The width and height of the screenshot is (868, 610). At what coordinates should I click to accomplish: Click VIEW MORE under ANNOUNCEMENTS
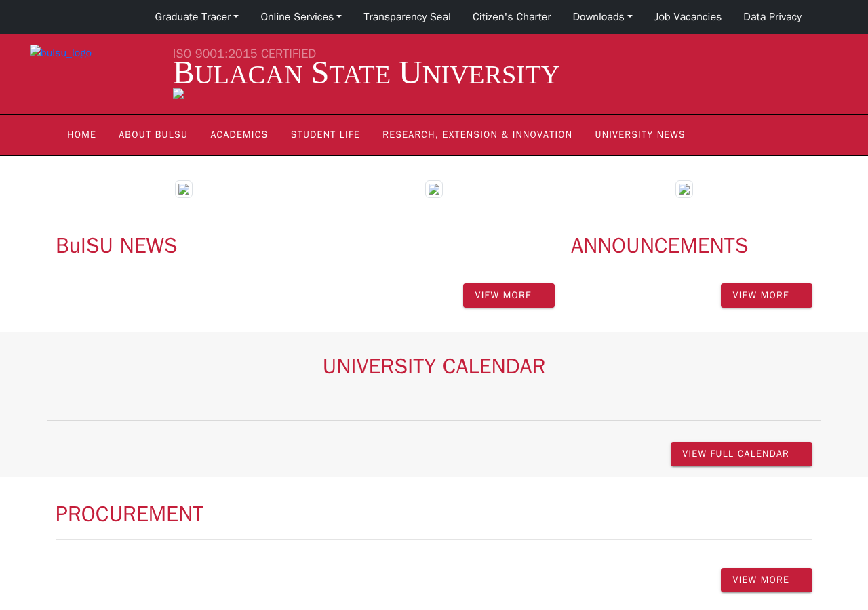pos(766,296)
